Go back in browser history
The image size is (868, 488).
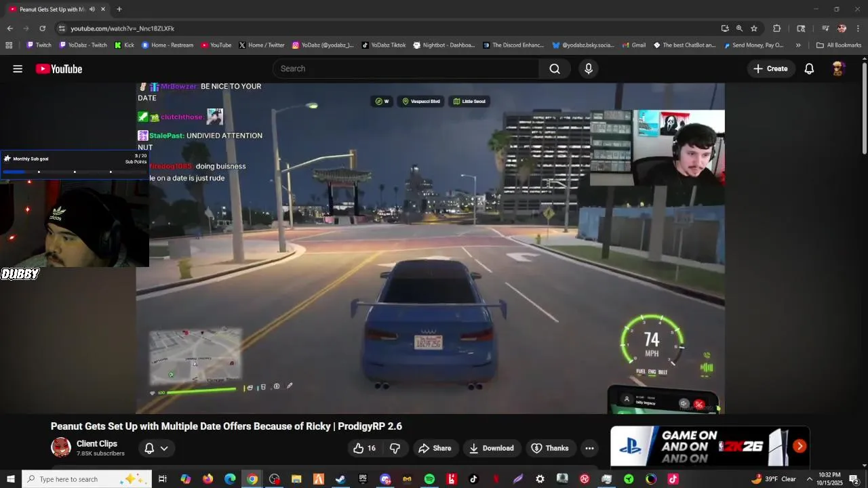9,28
